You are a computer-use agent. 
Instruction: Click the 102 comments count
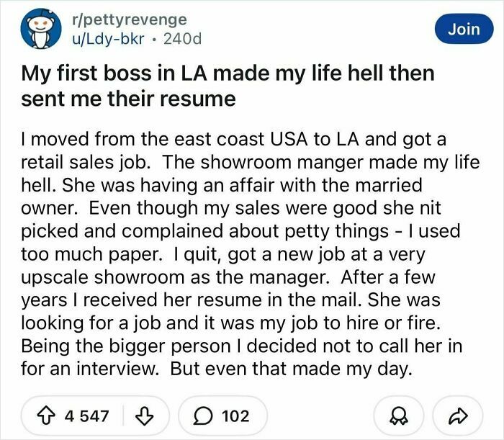pyautogui.click(x=235, y=416)
